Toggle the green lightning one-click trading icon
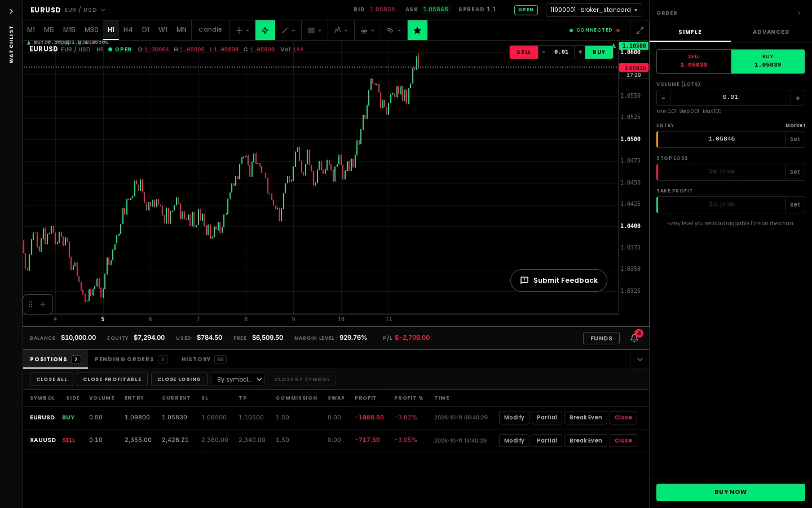Viewport: 812px width, 508px height. (265, 30)
